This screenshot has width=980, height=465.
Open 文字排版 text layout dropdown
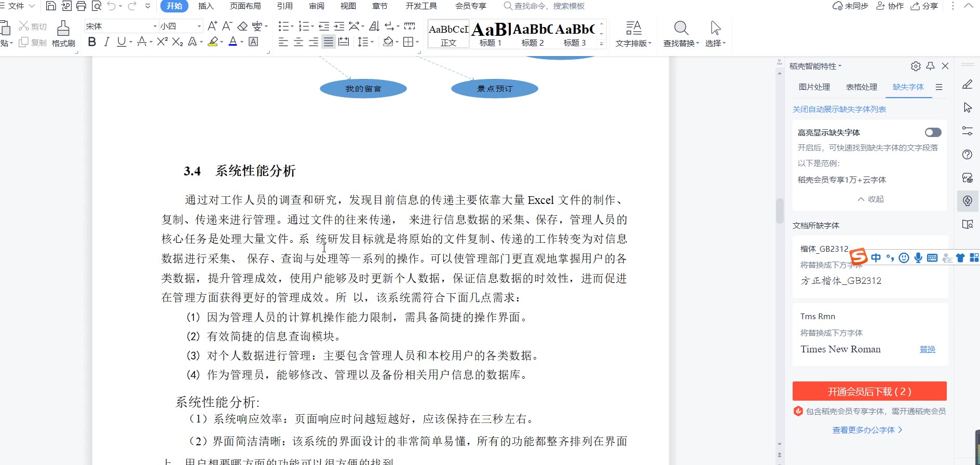point(633,34)
